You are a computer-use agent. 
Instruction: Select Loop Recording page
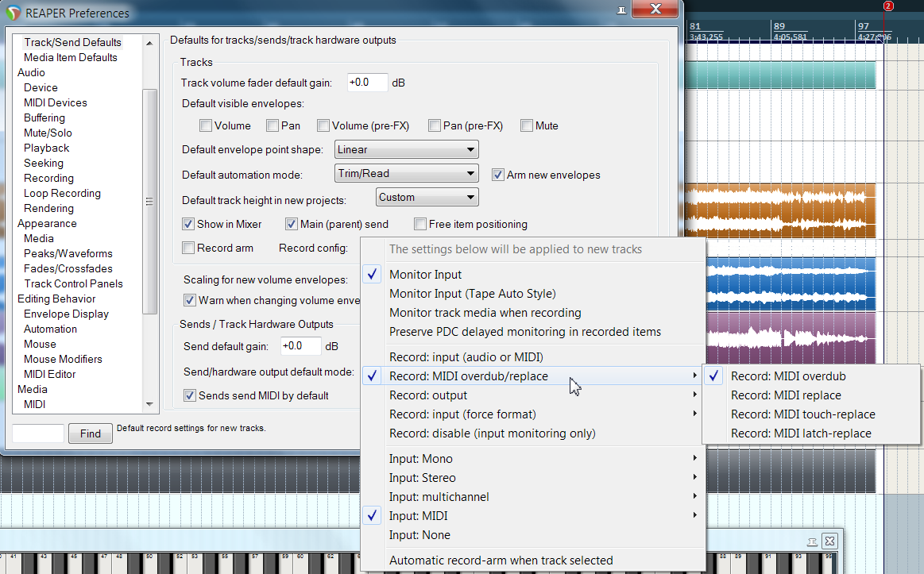[x=62, y=193]
